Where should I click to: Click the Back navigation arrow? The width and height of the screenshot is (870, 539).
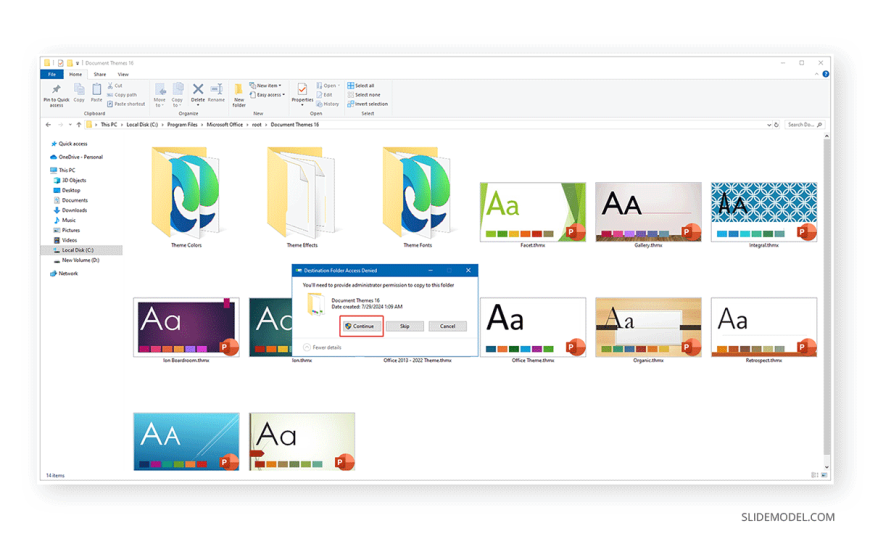click(x=48, y=125)
